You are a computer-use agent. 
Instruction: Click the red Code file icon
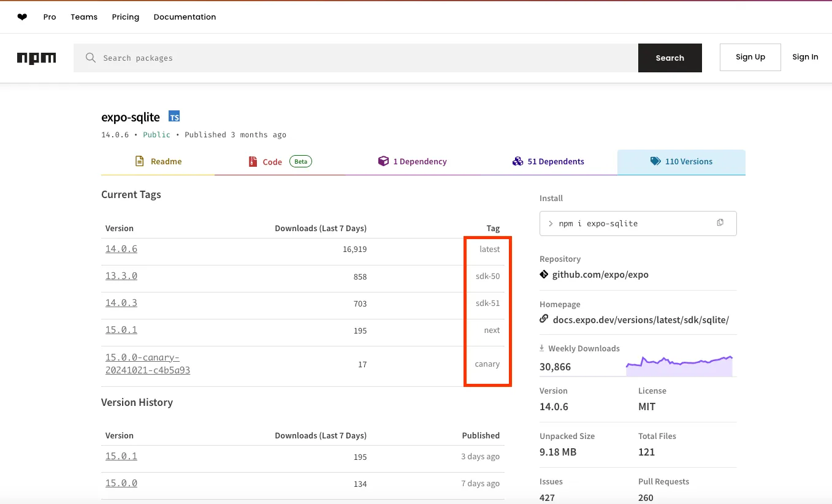252,162
